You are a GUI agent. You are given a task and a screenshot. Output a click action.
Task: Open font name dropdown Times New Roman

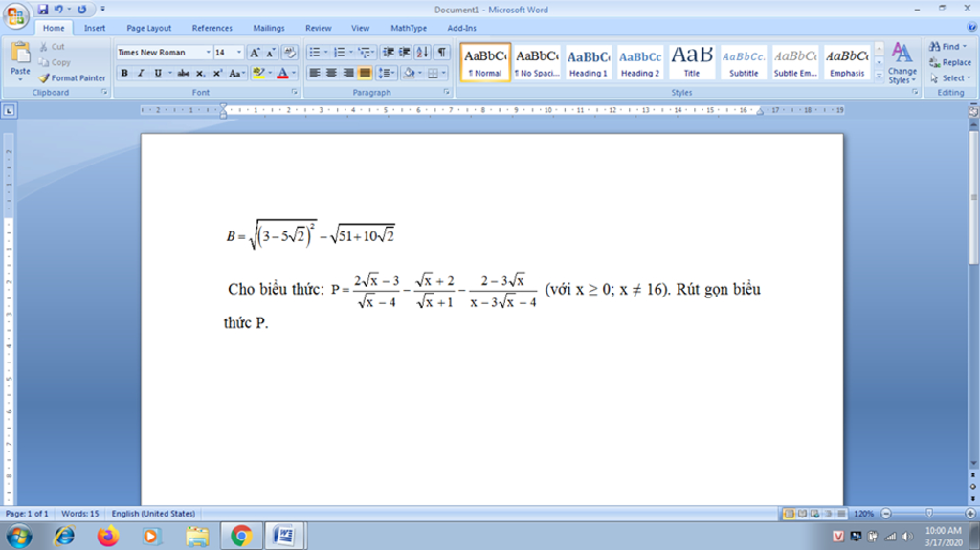pos(208,53)
